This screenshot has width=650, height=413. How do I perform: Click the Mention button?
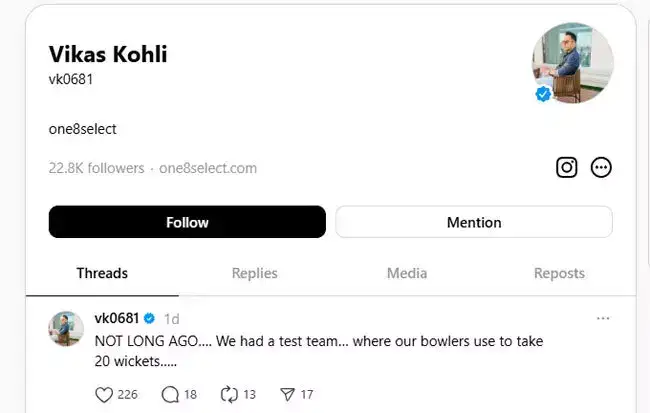click(x=474, y=222)
